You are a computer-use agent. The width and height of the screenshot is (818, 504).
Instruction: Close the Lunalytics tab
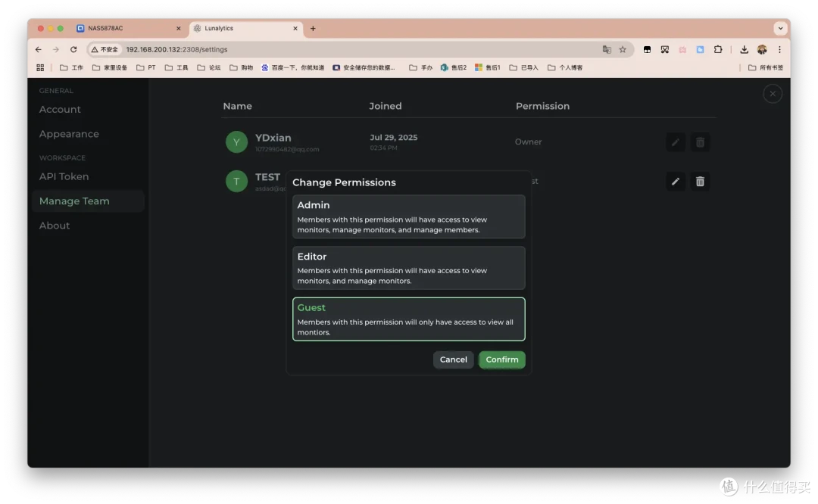295,29
